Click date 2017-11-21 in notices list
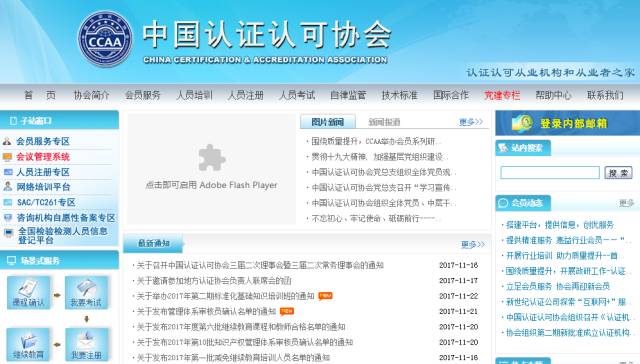 pos(458,311)
